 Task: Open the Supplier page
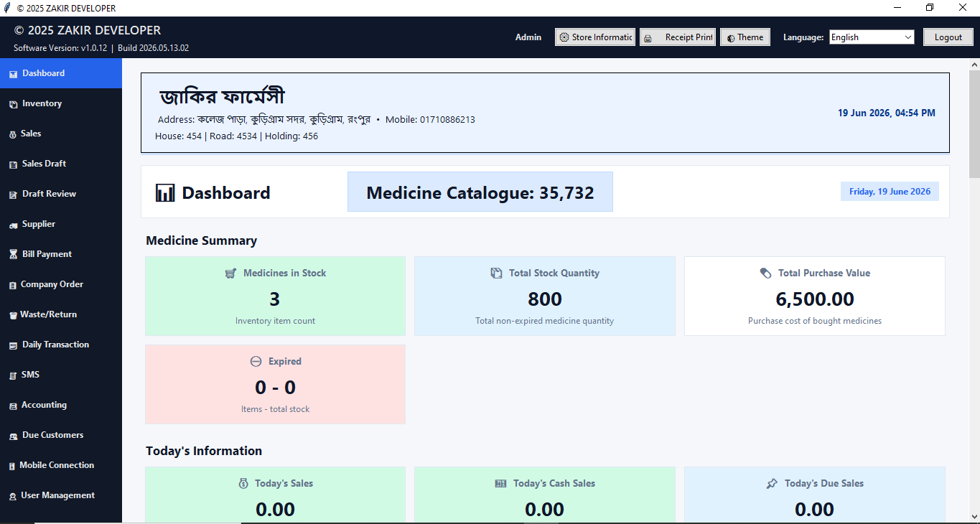[61, 224]
